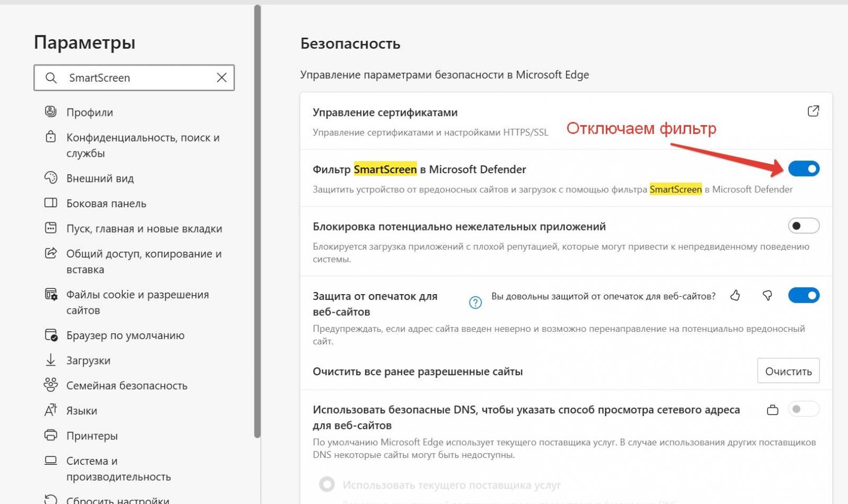Disable the SmartScreen filter toggle

point(803,169)
